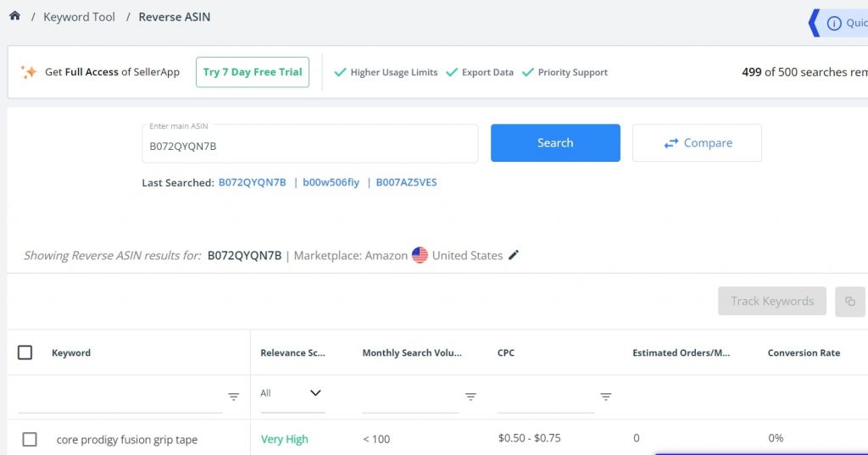Sort by Relevance Score column header
The width and height of the screenshot is (868, 455).
tap(292, 353)
